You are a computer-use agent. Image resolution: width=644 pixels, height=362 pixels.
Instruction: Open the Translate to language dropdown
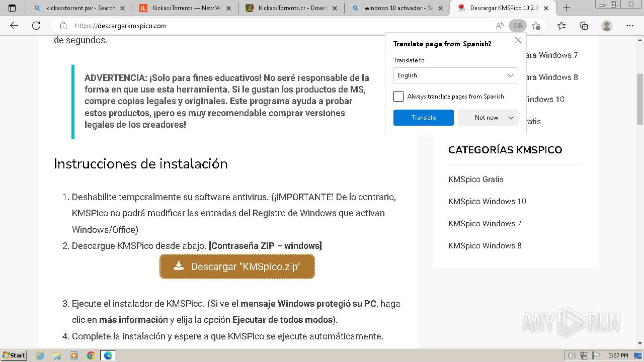click(x=455, y=75)
